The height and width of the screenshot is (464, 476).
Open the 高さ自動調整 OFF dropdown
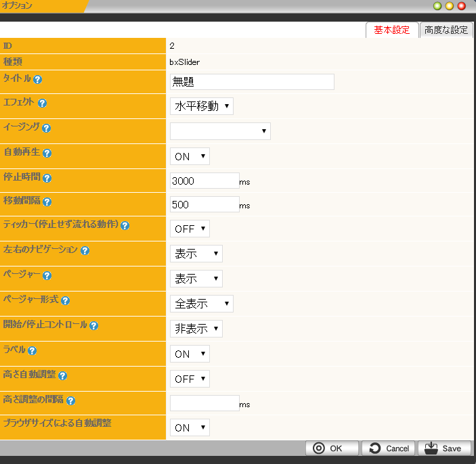(190, 379)
